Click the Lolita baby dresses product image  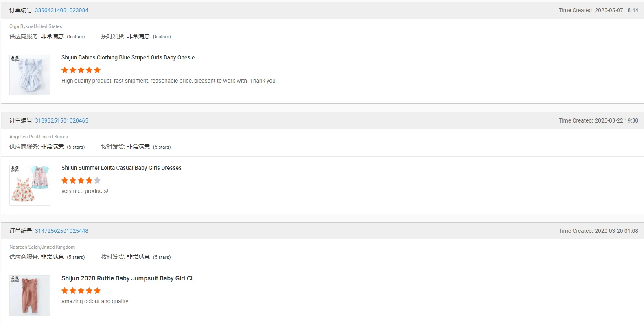[x=30, y=185]
